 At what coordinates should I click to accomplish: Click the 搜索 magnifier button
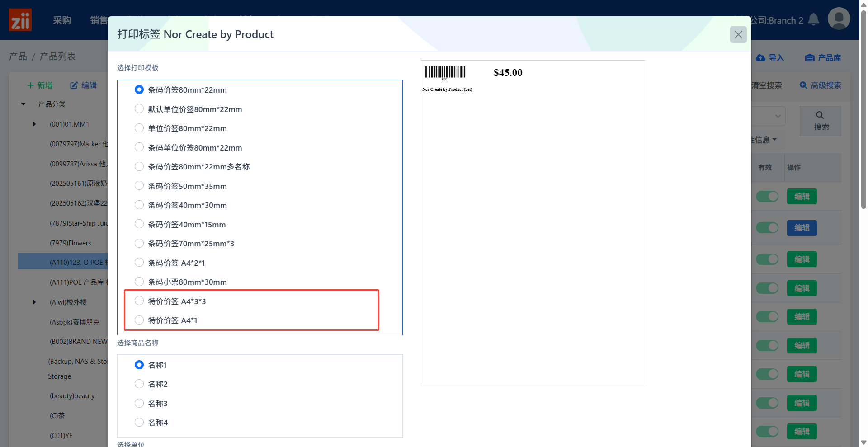(x=821, y=121)
